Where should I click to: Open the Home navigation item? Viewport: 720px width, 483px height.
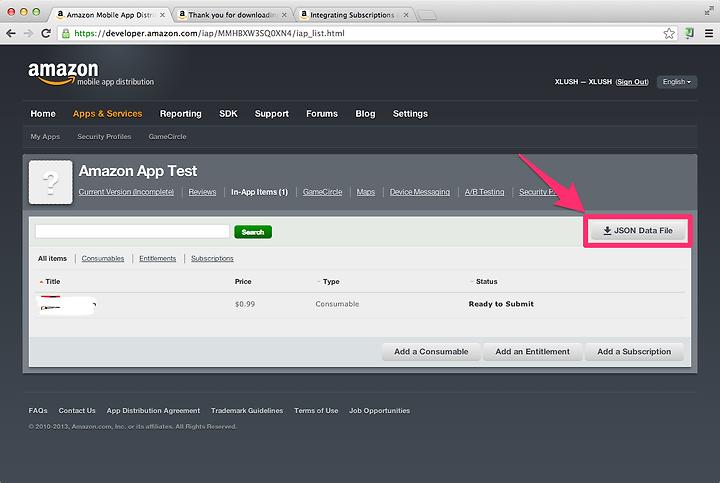pos(43,114)
